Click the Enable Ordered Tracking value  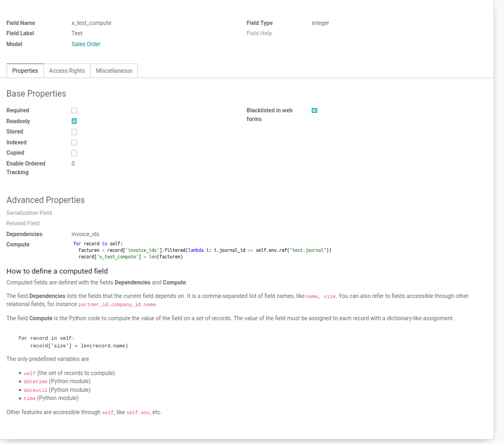[x=73, y=163]
